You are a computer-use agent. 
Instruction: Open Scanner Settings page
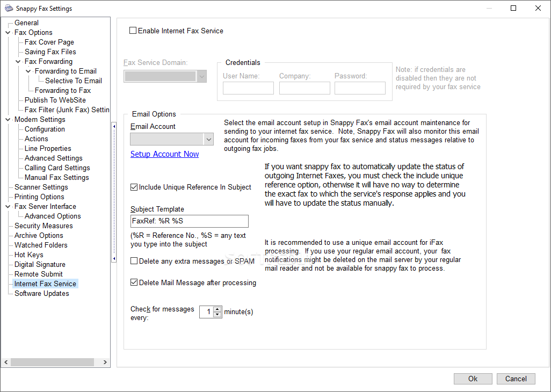click(41, 187)
